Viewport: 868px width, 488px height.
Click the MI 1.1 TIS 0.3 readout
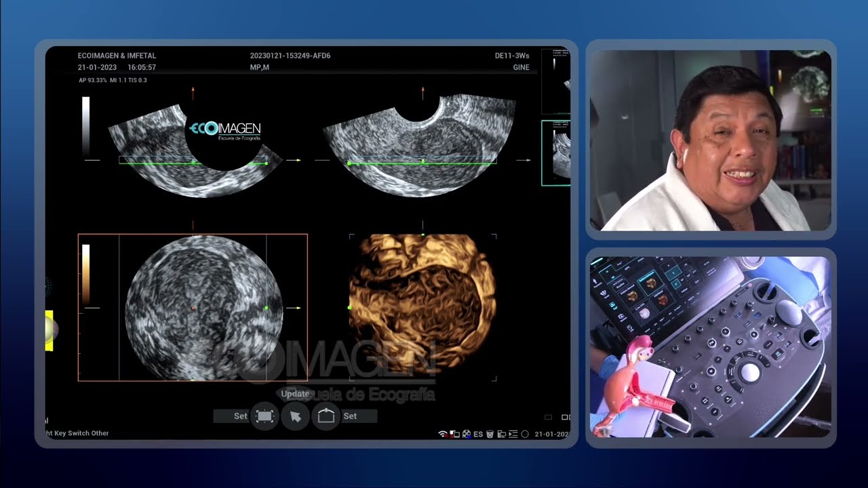(128, 80)
